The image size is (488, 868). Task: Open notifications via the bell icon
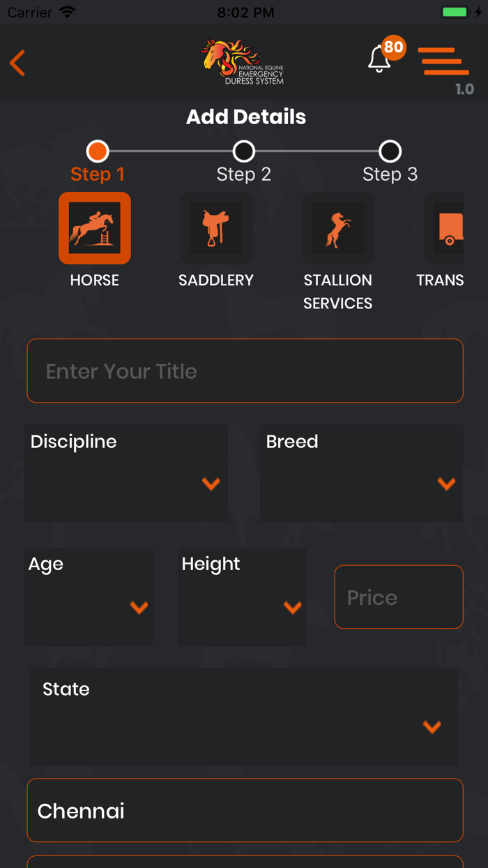point(379,63)
